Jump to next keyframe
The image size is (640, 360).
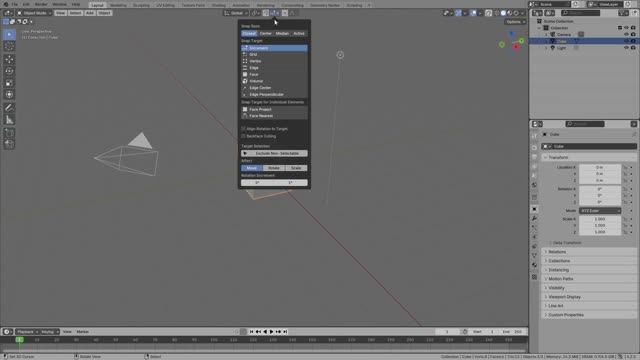278,332
